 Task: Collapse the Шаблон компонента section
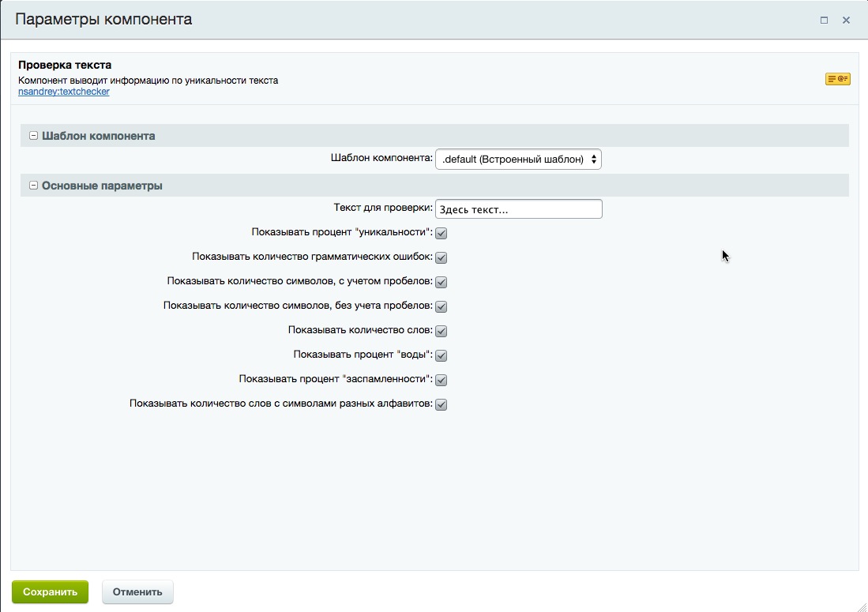[33, 136]
